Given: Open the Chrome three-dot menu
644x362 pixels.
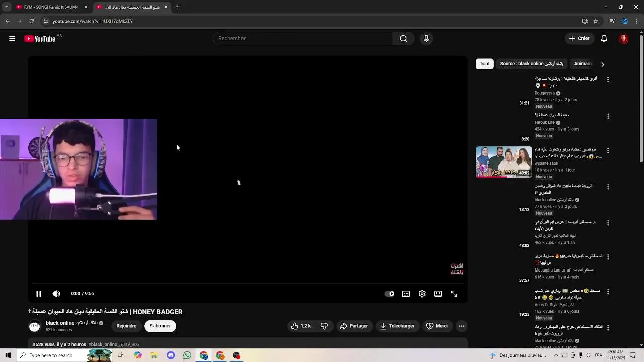Looking at the screenshot, I should pos(637,21).
